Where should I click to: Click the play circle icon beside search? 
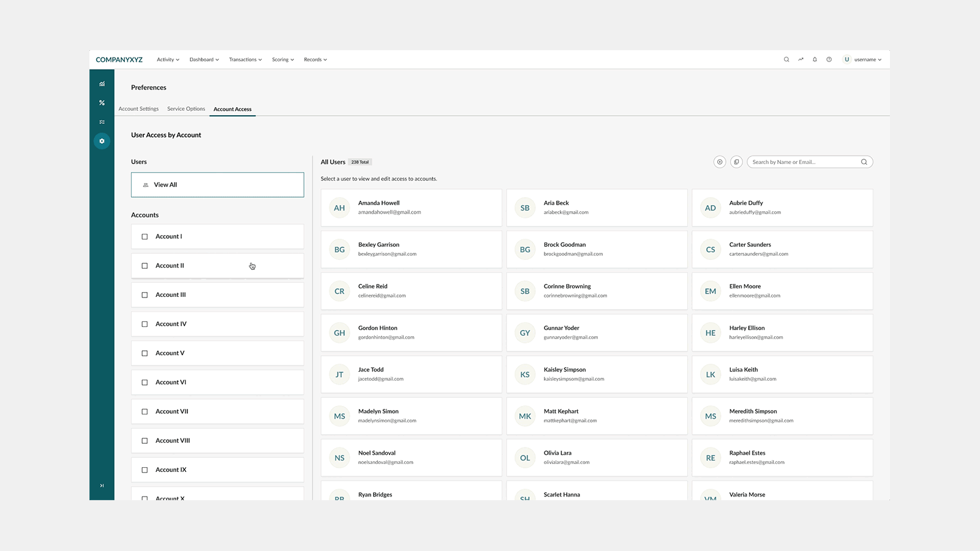[720, 162]
